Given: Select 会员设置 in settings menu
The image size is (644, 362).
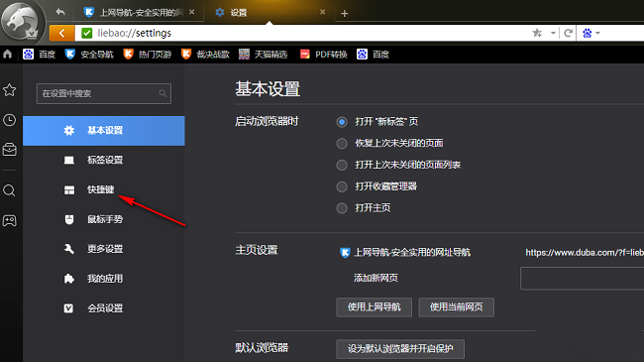Looking at the screenshot, I should point(103,308).
